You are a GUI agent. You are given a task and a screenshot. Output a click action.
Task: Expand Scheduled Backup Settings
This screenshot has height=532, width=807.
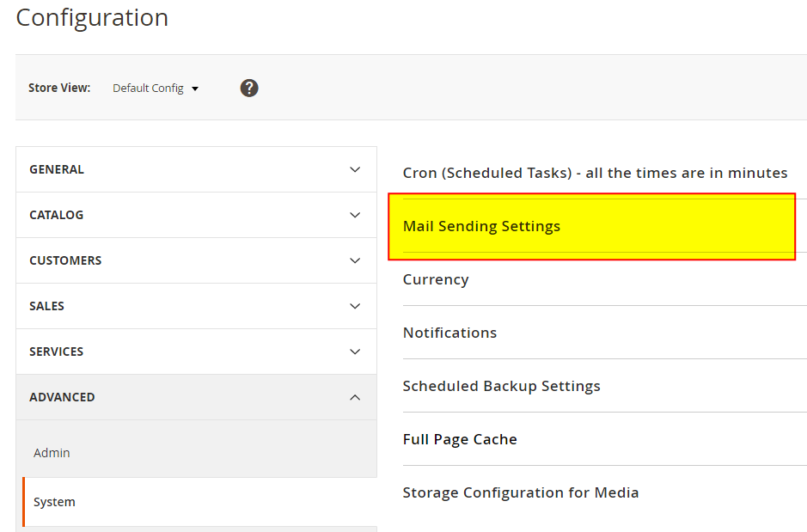[x=501, y=386]
